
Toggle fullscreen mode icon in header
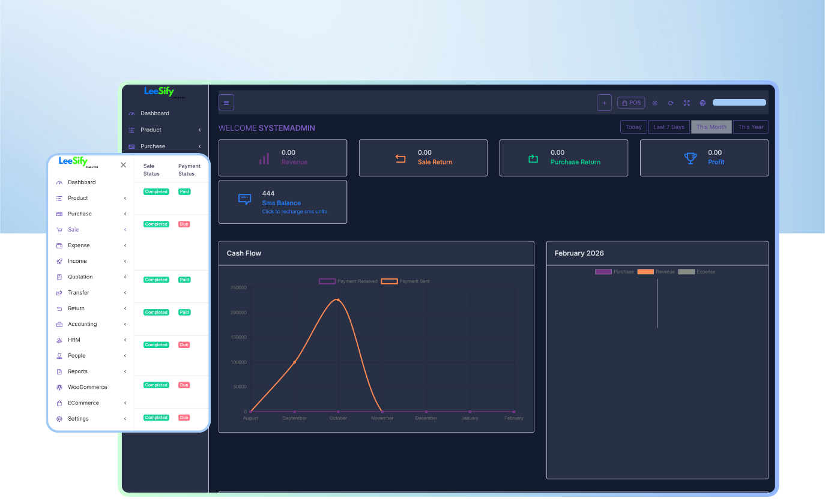click(x=687, y=103)
